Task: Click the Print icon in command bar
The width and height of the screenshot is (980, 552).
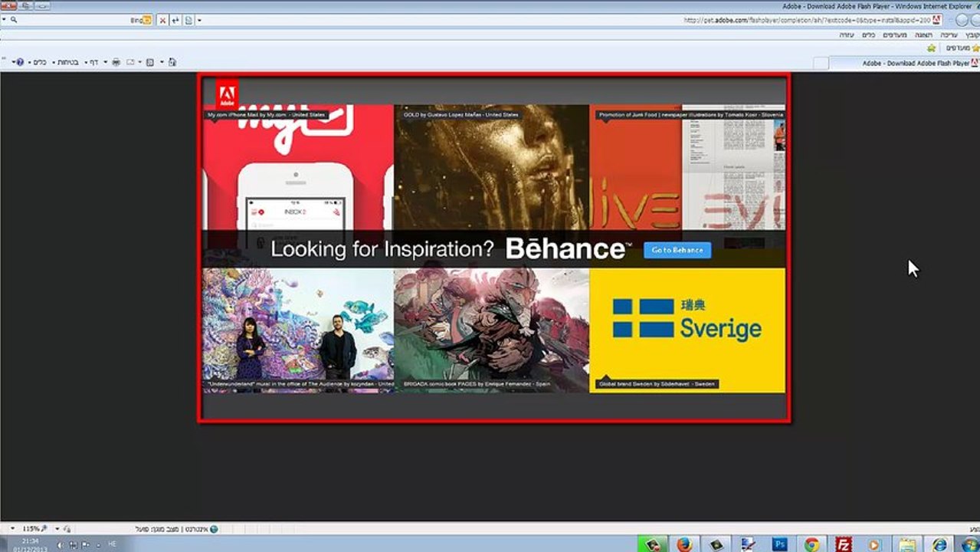Action: (x=116, y=62)
